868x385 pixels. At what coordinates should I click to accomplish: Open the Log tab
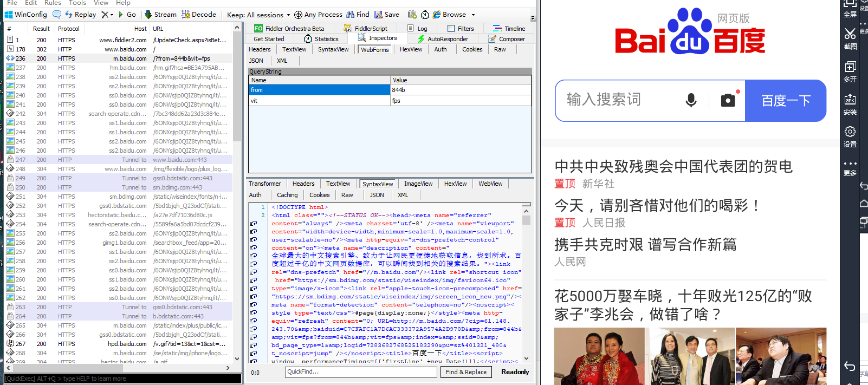(417, 29)
